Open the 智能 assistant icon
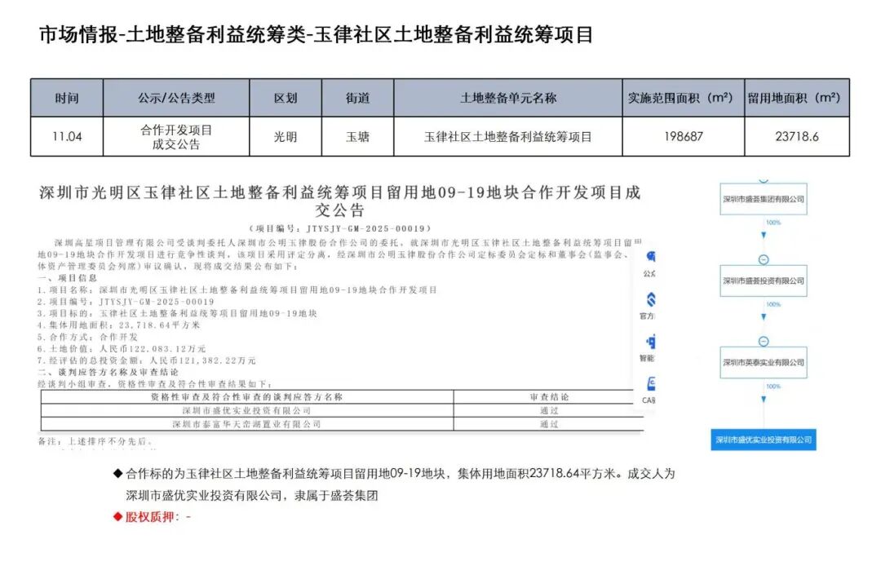 (x=650, y=343)
